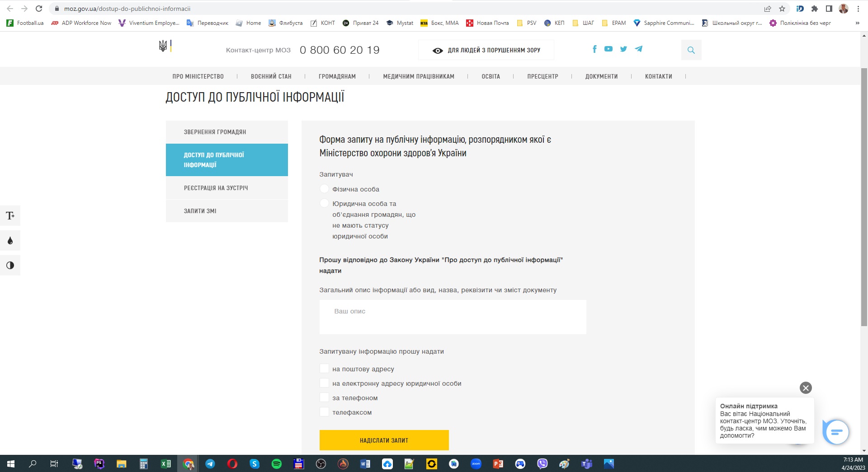
Task: Click the 'Ваш опис' text field
Action: [453, 317]
